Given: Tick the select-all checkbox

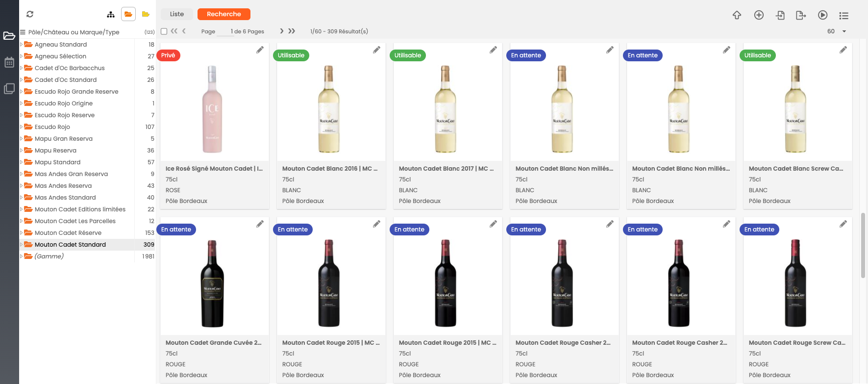Looking at the screenshot, I should coord(164,31).
